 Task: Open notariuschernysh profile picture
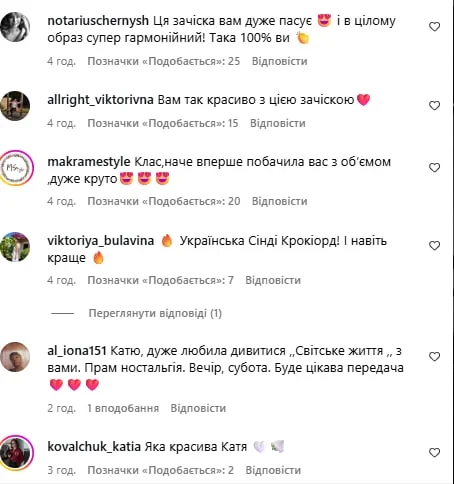pyautogui.click(x=15, y=27)
